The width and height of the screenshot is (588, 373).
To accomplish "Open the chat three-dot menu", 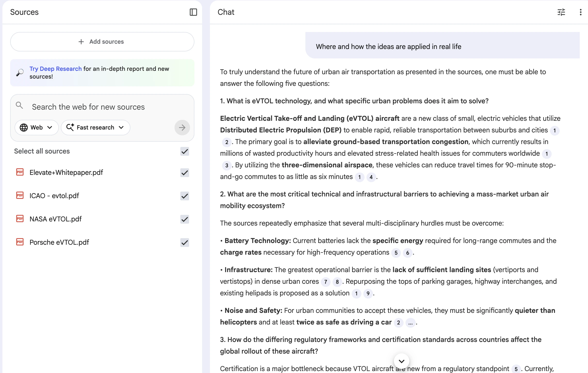I will [580, 12].
